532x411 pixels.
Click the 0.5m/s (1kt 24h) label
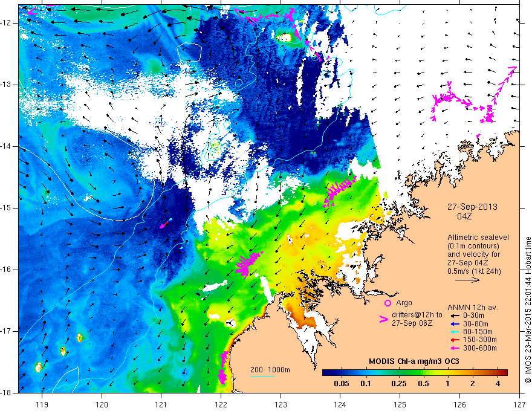coord(474,271)
